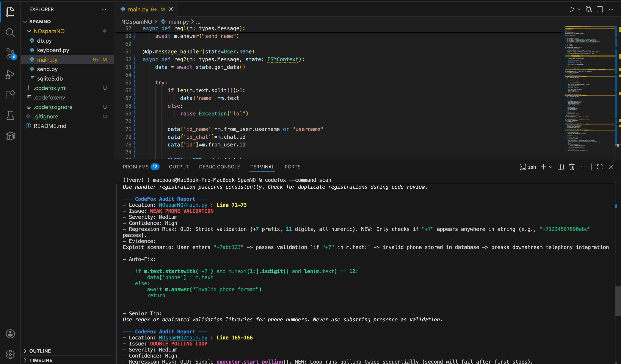Toggle maximized panel size
This screenshot has height=364, width=621.
(x=600, y=167)
